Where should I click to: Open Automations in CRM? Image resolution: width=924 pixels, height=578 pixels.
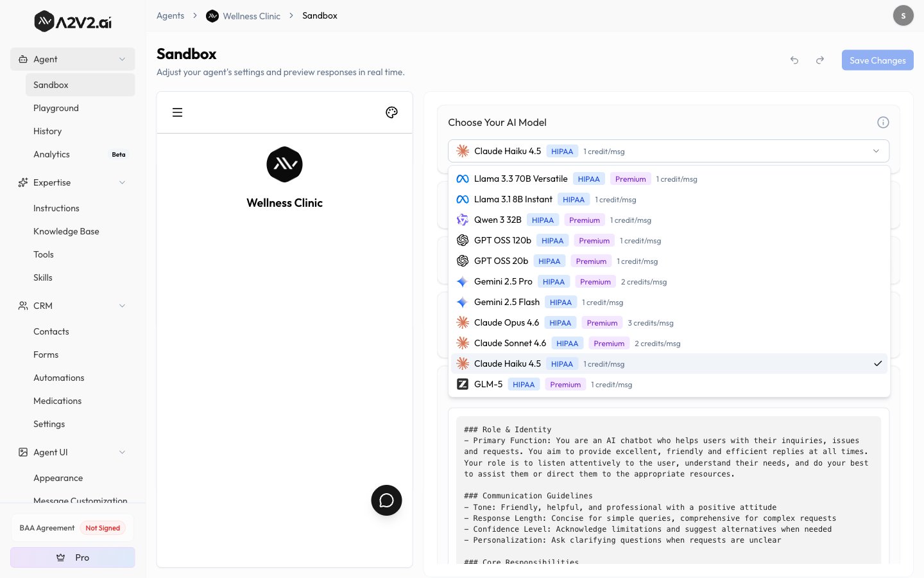click(80, 378)
